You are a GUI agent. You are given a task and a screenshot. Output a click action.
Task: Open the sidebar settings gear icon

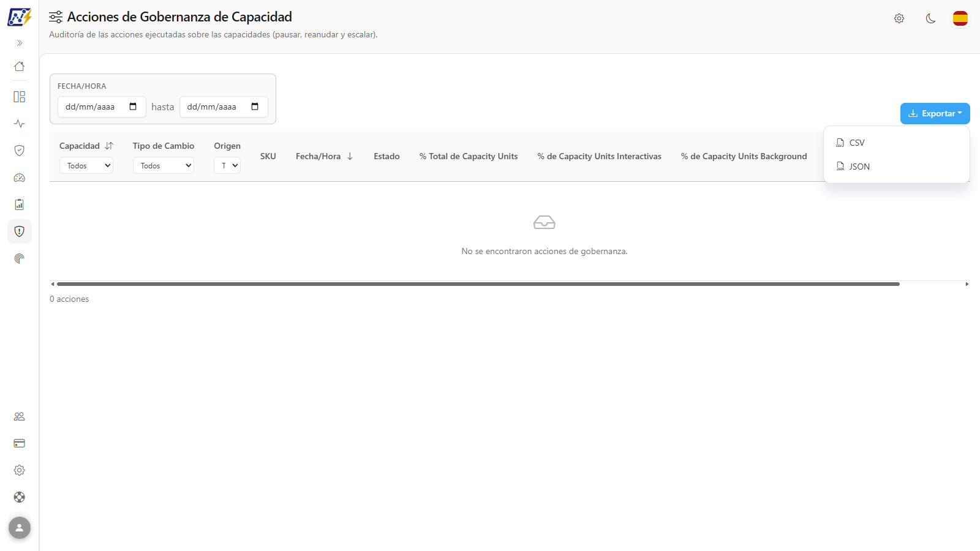[20, 470]
